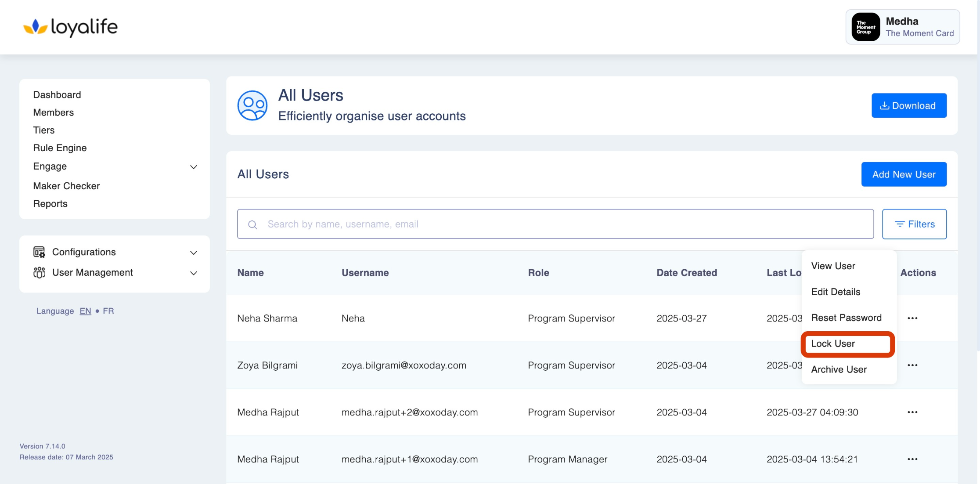Switch language to FR
The width and height of the screenshot is (980, 484).
coord(108,311)
